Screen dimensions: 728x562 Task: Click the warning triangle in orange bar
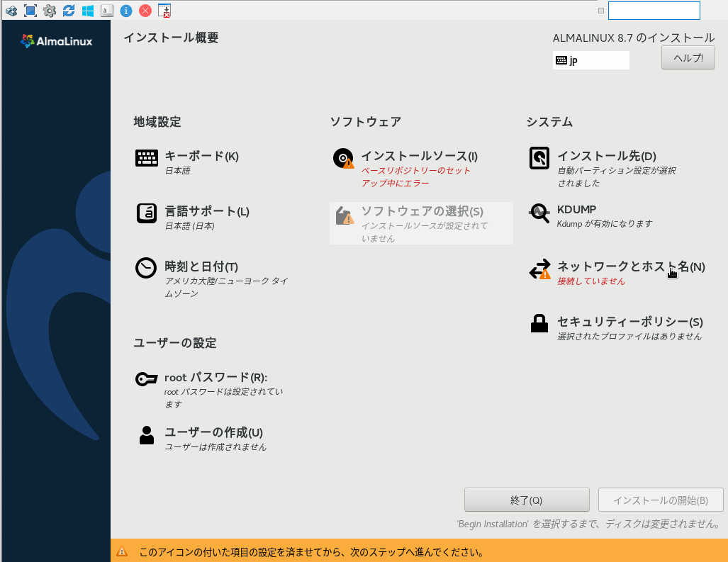(122, 551)
